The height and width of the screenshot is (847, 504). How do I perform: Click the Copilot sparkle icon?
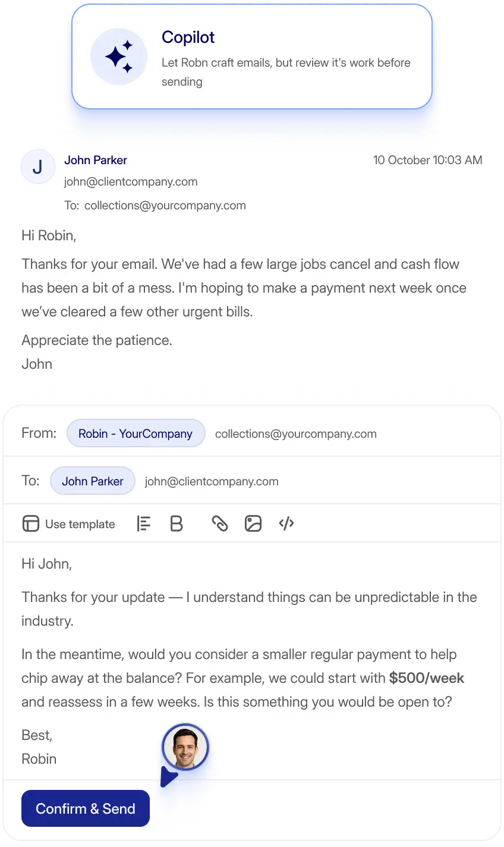(119, 57)
